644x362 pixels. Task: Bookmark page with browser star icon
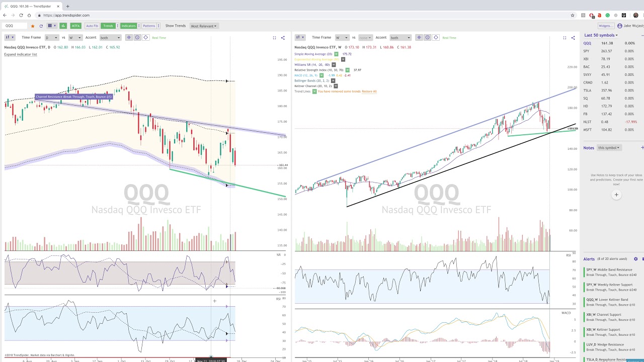click(x=573, y=15)
